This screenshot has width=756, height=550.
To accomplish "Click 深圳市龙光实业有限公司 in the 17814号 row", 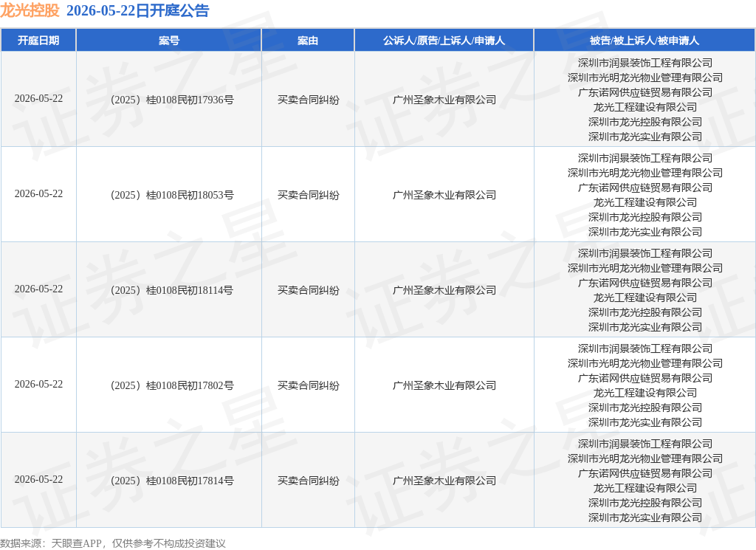I will (645, 518).
